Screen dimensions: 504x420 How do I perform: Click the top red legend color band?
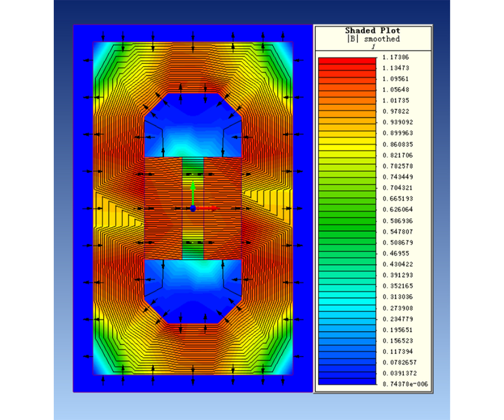click(346, 60)
